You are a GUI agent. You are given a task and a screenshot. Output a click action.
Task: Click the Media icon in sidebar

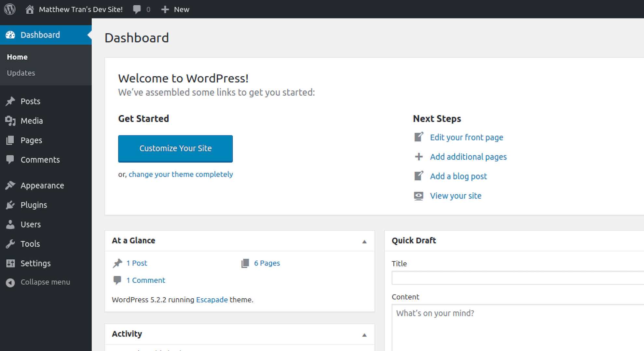10,121
